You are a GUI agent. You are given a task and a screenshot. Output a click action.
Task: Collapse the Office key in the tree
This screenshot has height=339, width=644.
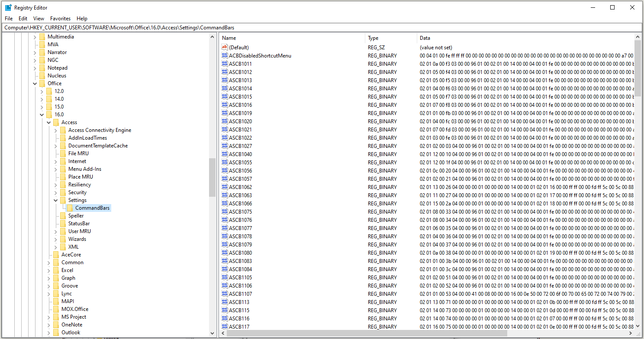(x=35, y=83)
